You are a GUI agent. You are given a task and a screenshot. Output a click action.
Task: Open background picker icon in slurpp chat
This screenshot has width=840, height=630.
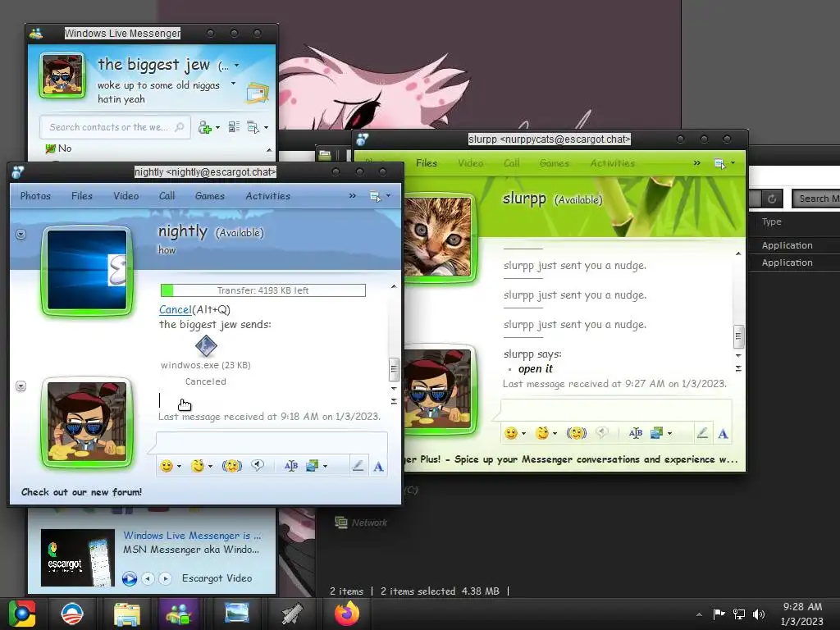(x=657, y=433)
